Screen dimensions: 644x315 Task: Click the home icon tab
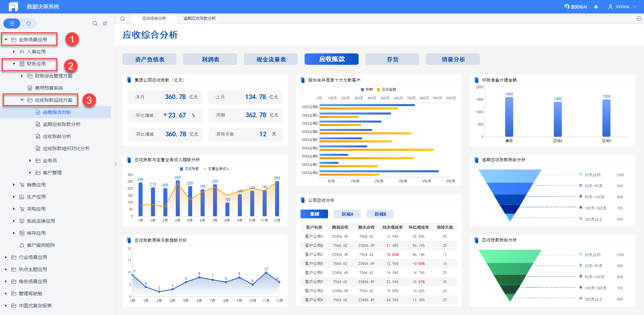tap(123, 18)
